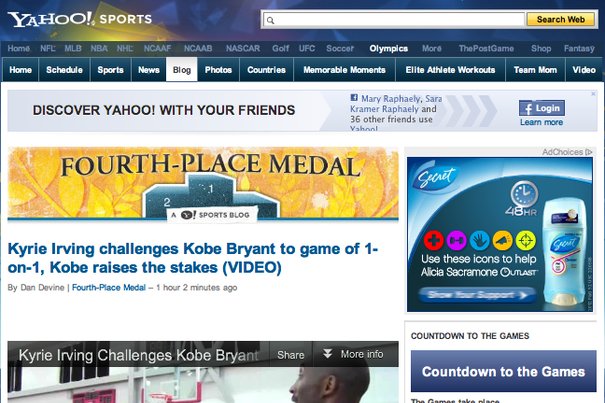Select the Blog tab
Image resolution: width=605 pixels, height=403 pixels.
[x=182, y=70]
